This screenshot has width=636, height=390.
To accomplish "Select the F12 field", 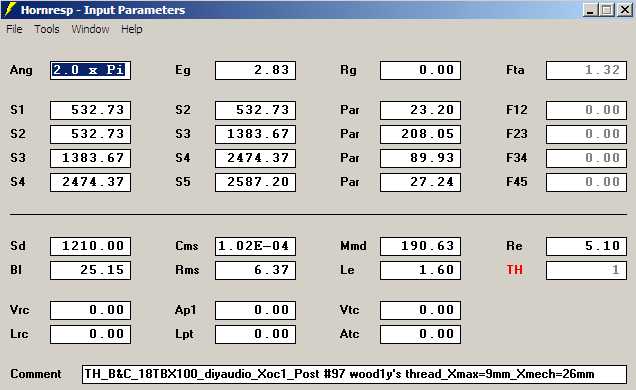I will 586,110.
